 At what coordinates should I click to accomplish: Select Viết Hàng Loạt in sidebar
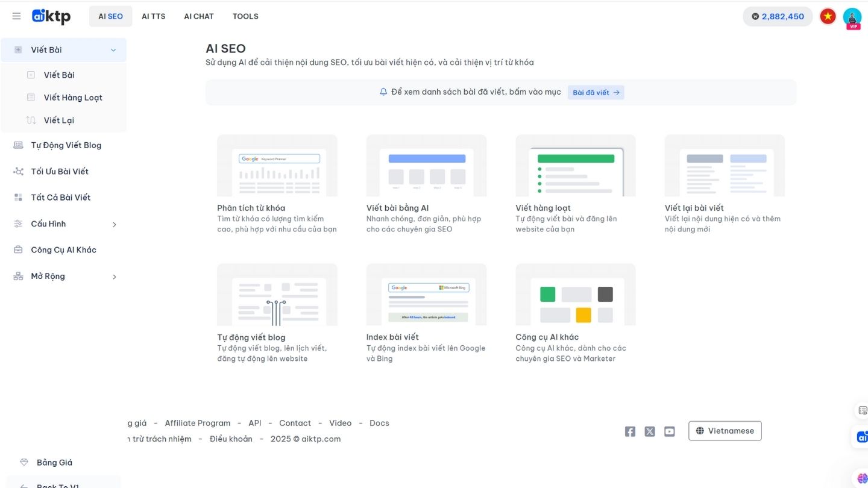click(x=73, y=98)
